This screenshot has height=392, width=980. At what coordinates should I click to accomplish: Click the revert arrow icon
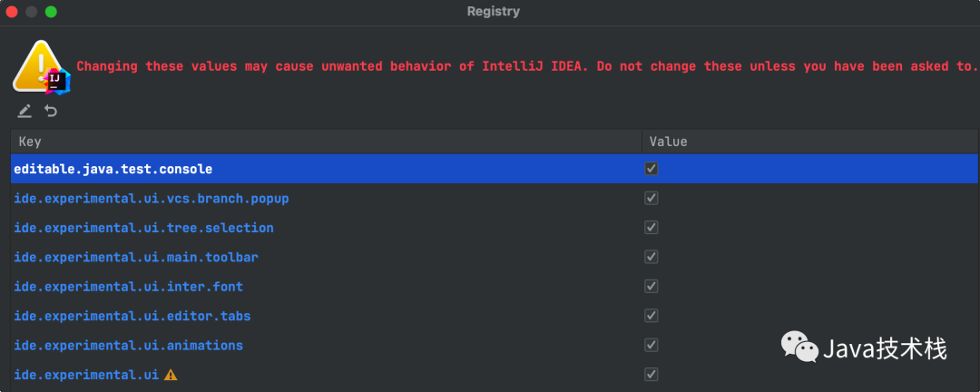[x=51, y=112]
